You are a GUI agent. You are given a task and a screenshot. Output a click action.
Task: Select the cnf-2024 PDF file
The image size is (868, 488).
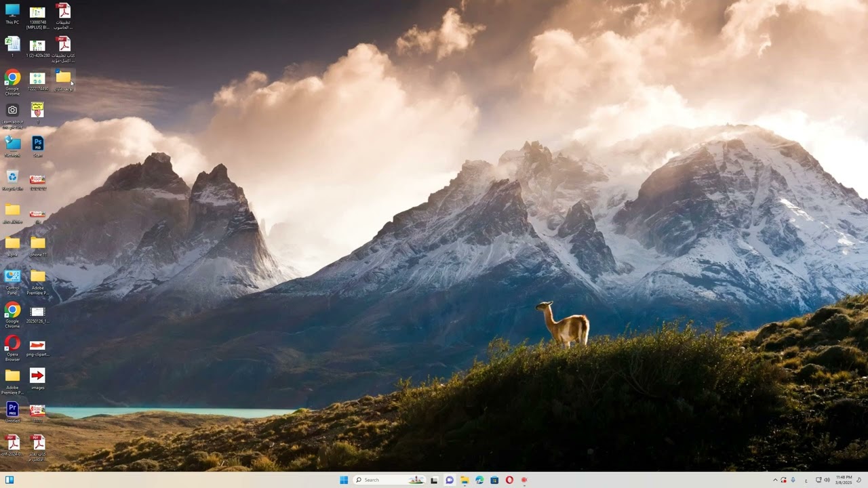(x=12, y=446)
